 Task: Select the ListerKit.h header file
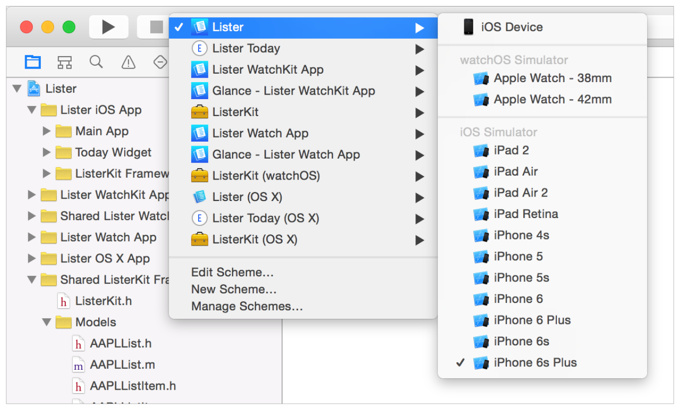(x=95, y=301)
